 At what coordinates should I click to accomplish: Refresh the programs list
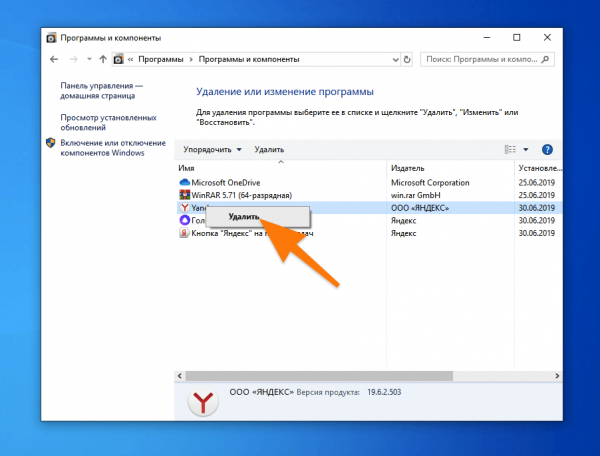[x=407, y=59]
